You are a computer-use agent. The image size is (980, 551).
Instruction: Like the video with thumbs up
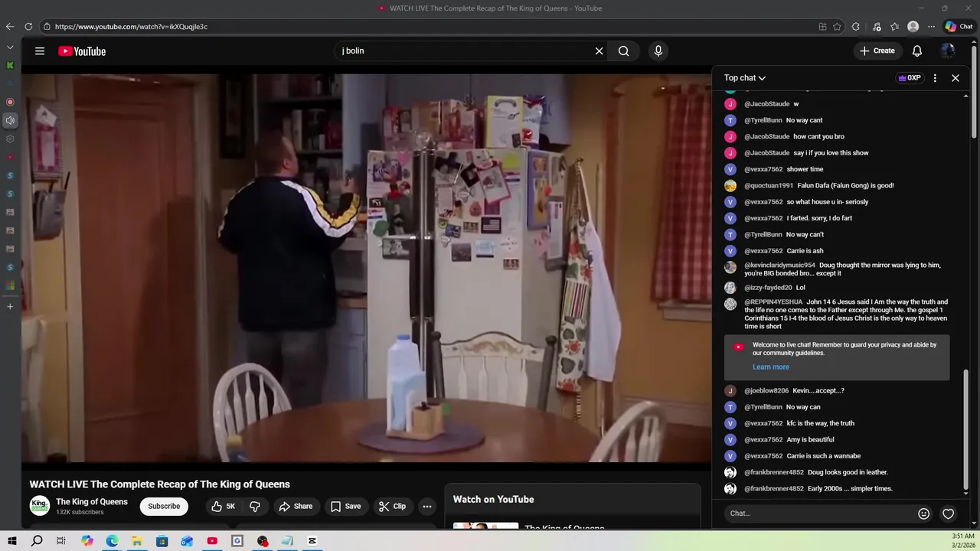point(223,506)
